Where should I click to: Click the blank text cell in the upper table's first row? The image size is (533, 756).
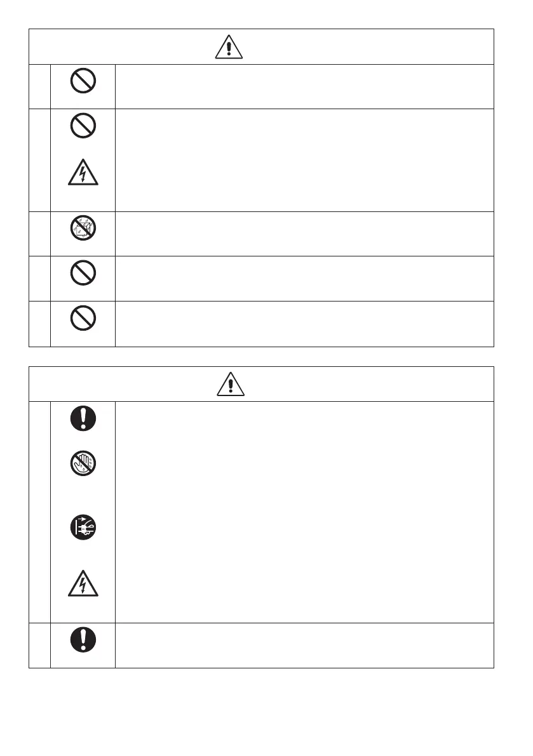coord(304,87)
